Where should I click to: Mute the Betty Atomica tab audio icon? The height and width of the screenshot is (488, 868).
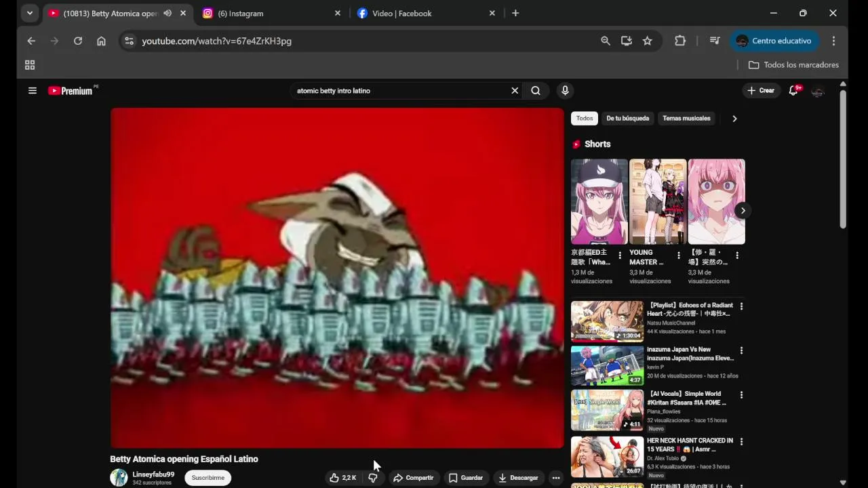tap(167, 13)
